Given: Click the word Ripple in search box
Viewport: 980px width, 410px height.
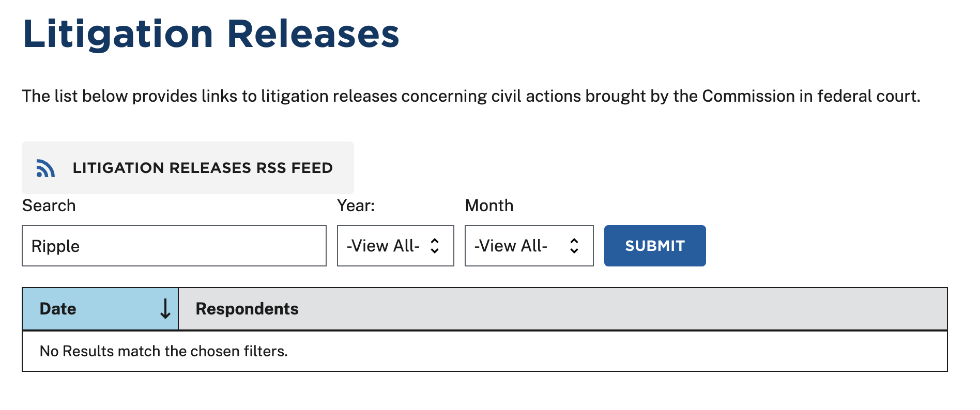Looking at the screenshot, I should coord(55,246).
